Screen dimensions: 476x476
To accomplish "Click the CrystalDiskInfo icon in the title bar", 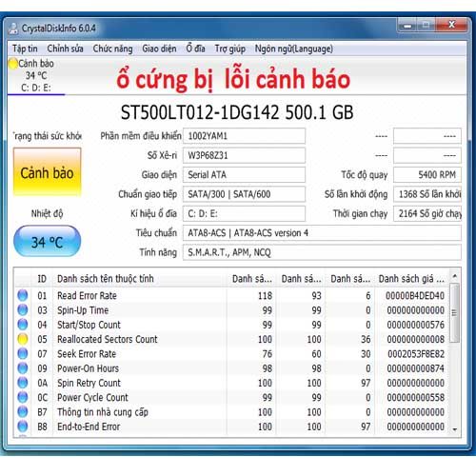I will point(13,29).
